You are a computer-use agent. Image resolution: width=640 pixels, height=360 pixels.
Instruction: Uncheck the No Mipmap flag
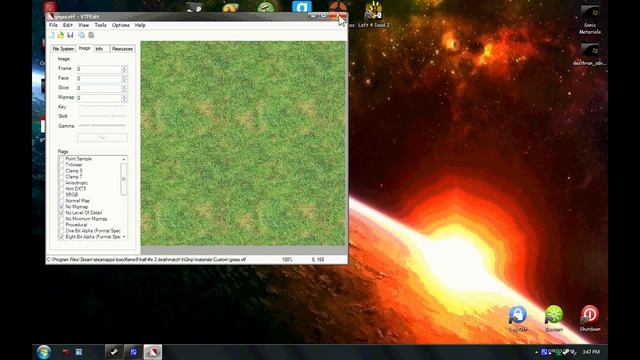[62, 207]
